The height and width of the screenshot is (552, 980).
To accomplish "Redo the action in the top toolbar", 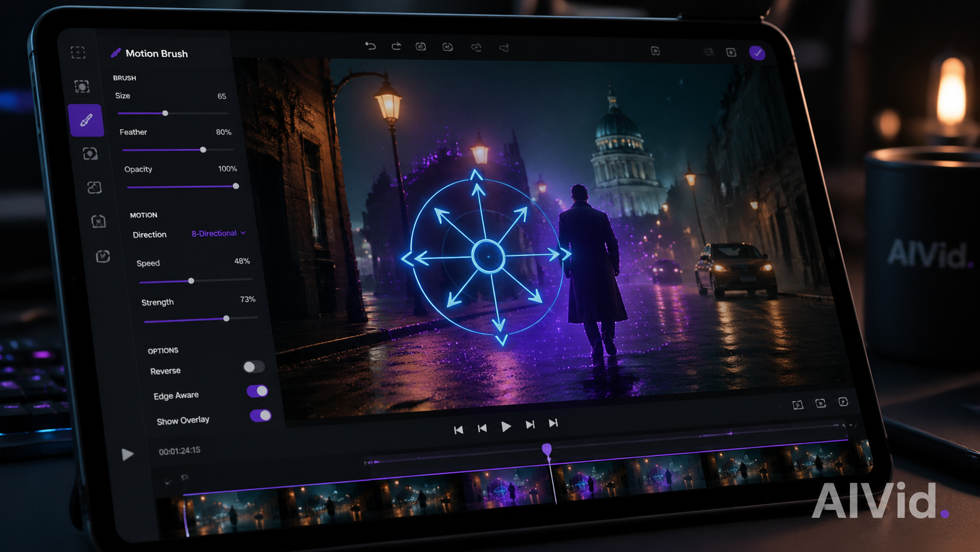I will pos(396,46).
